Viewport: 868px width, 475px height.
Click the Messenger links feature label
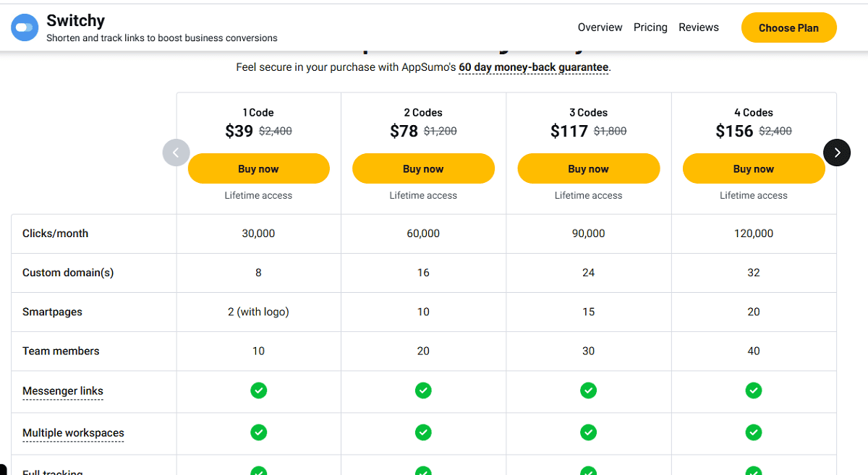click(x=62, y=390)
